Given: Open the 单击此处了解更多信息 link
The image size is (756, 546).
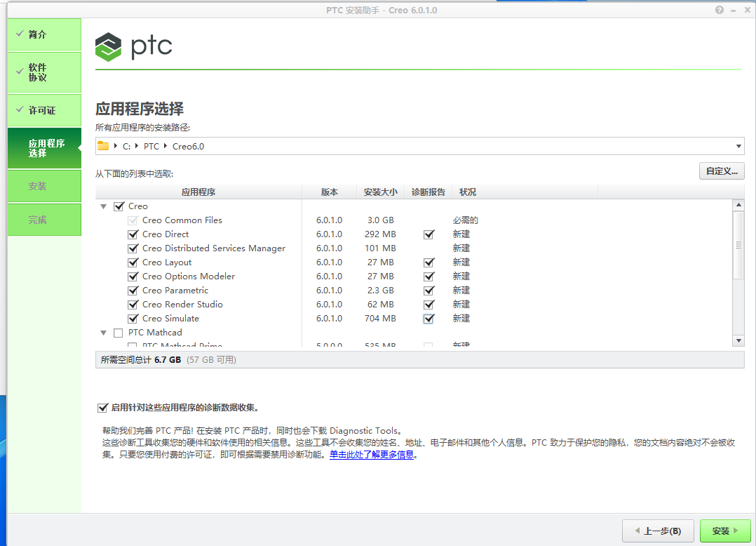Looking at the screenshot, I should (372, 454).
